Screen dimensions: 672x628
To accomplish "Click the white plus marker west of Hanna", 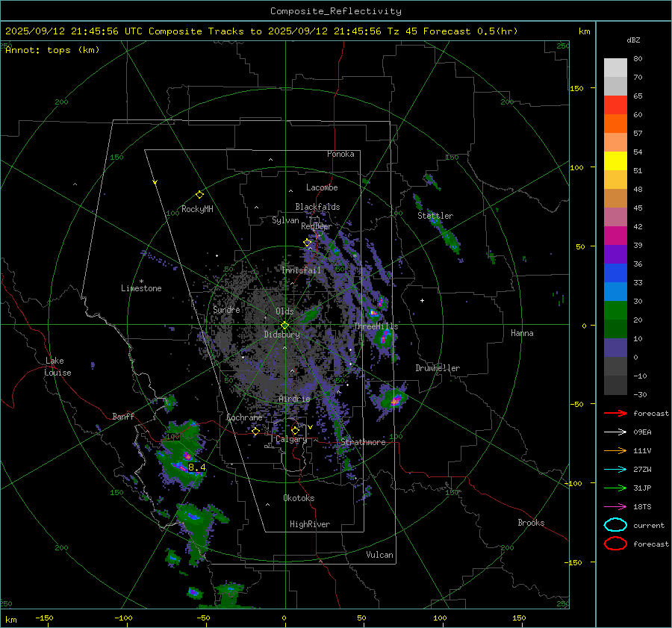I will (x=422, y=300).
